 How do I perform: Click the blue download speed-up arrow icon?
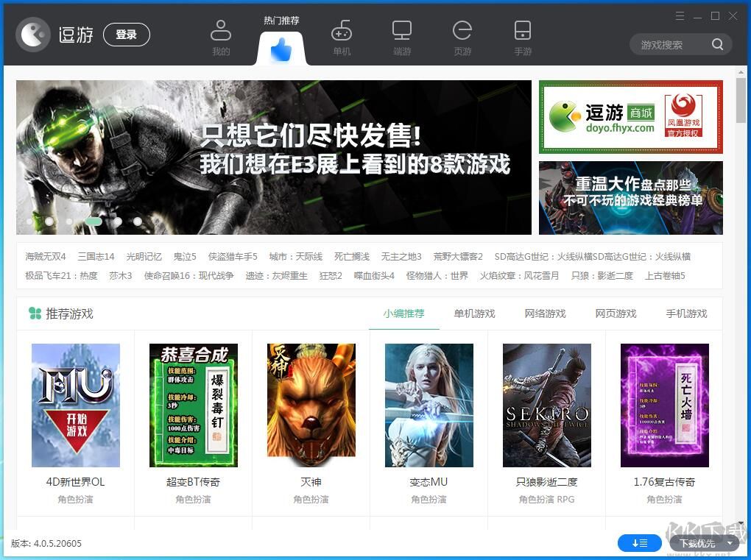click(638, 543)
